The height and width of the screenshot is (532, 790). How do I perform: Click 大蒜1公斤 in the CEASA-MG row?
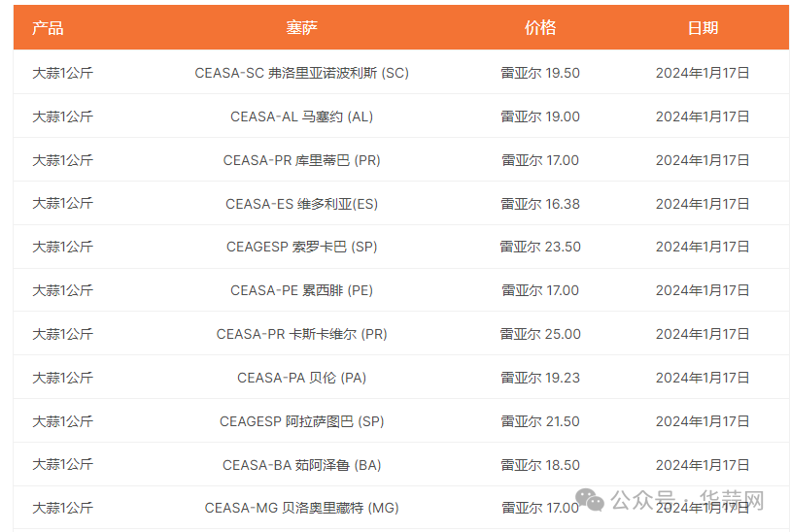(x=63, y=508)
